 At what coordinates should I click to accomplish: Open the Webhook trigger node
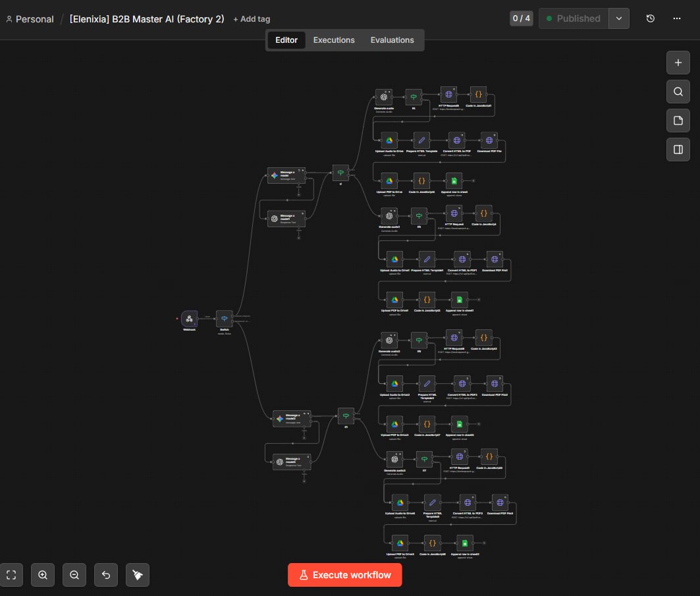pyautogui.click(x=189, y=319)
